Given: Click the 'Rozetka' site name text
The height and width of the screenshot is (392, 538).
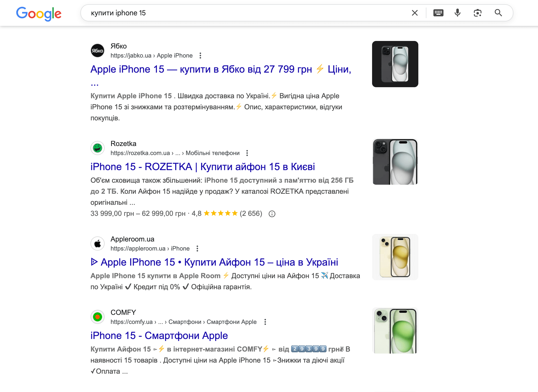Looking at the screenshot, I should [123, 144].
